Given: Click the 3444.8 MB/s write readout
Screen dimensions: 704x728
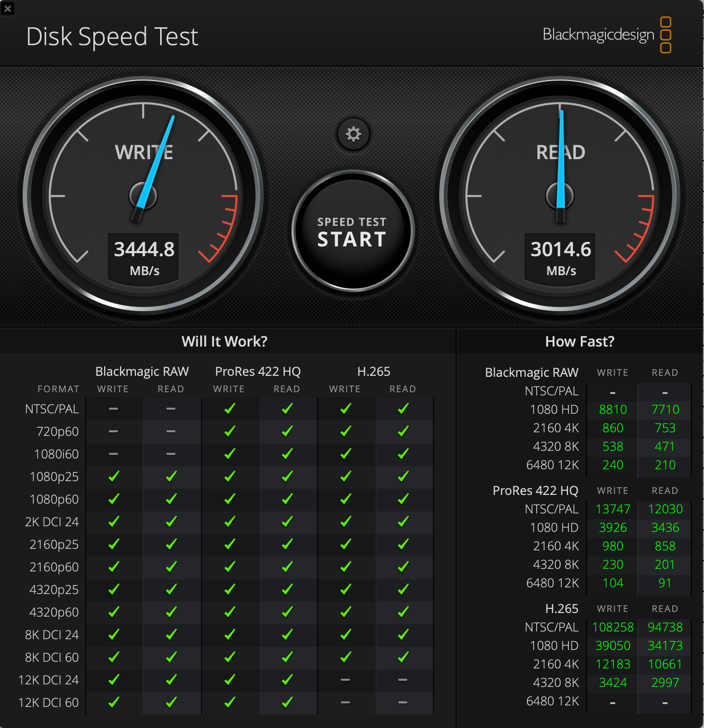Looking at the screenshot, I should coord(144,250).
